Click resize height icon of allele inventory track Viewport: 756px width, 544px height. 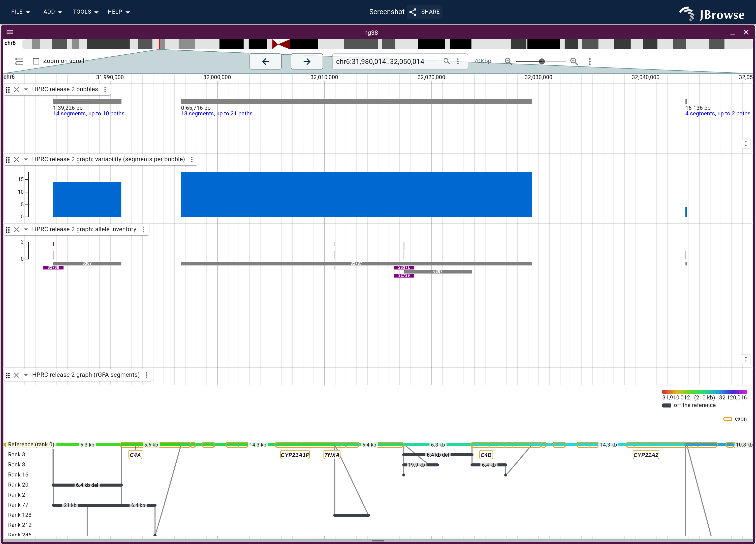coord(746,359)
